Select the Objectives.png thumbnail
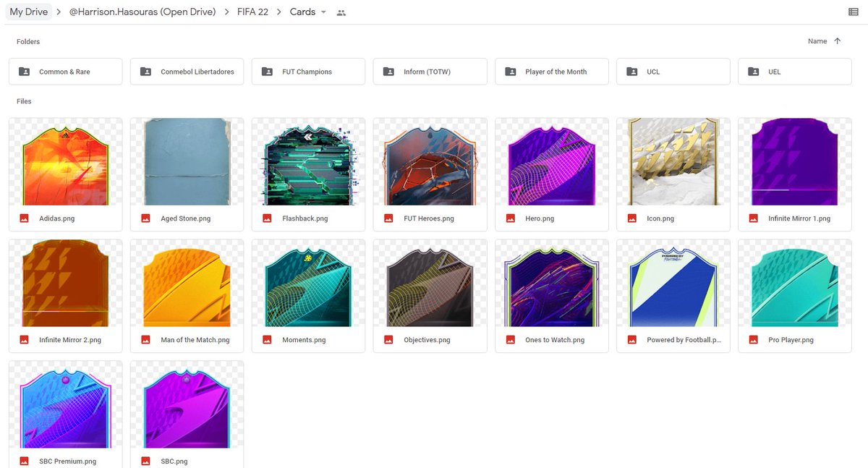Screen dimensions: 868x468 (x=430, y=283)
